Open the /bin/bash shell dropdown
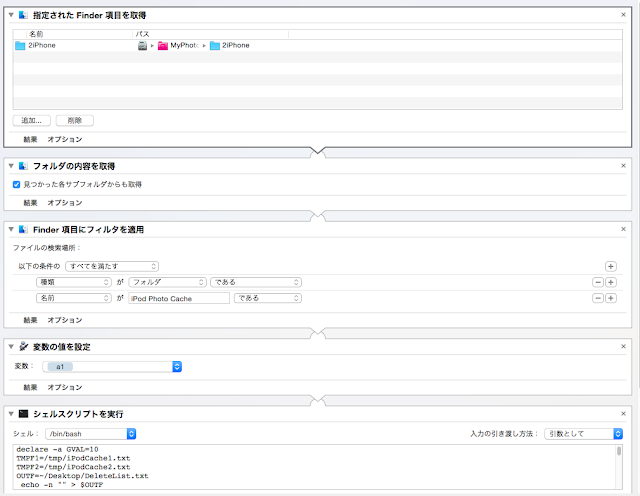This screenshot has width=640, height=496. [90, 434]
